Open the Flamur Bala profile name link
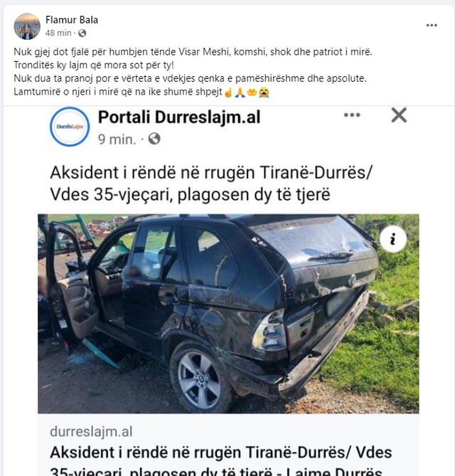Screen dimensions: 455x476 (x=72, y=20)
